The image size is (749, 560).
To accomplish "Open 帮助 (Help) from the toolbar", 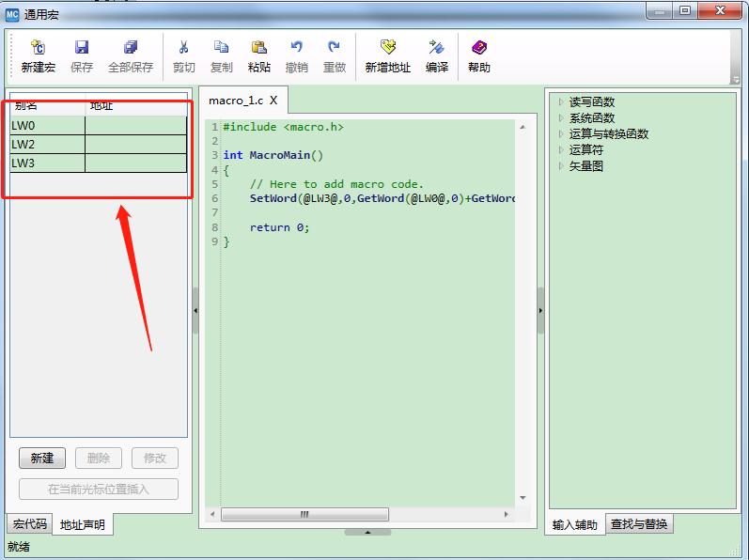I will tap(479, 49).
